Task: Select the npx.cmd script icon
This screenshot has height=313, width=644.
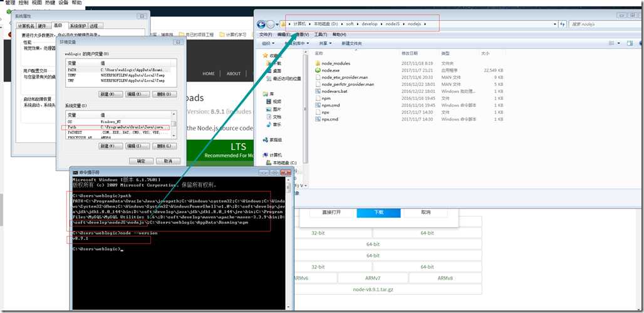Action: (318, 119)
